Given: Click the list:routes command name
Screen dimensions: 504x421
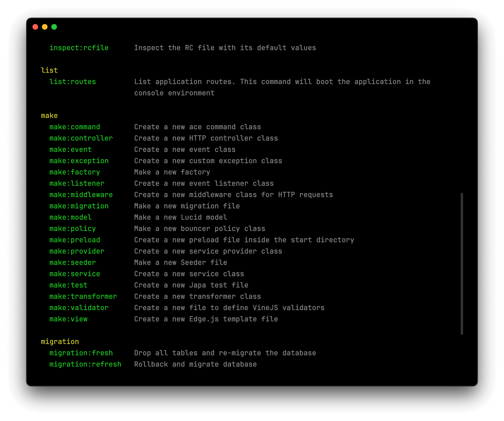Looking at the screenshot, I should tap(72, 82).
